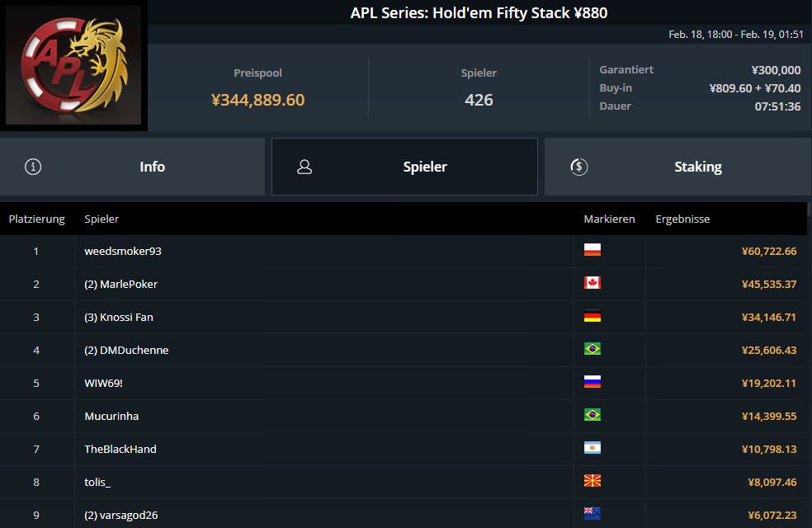Image resolution: width=812 pixels, height=528 pixels.
Task: Click the Canadian flag next to MarlePoker
Action: [x=592, y=284]
